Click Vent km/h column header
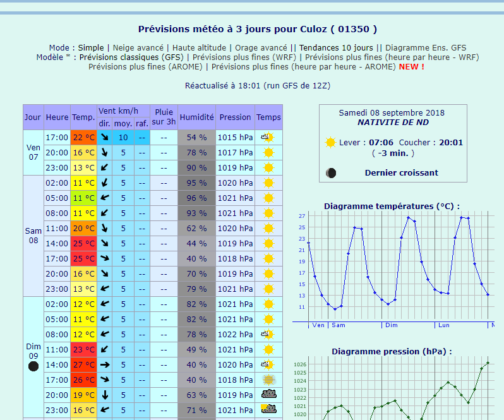504x420 pixels. [x=123, y=111]
